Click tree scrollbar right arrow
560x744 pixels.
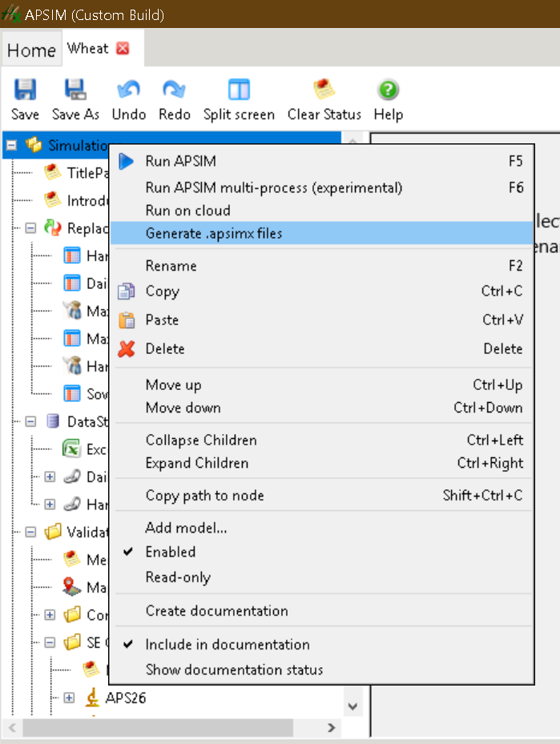click(x=331, y=727)
